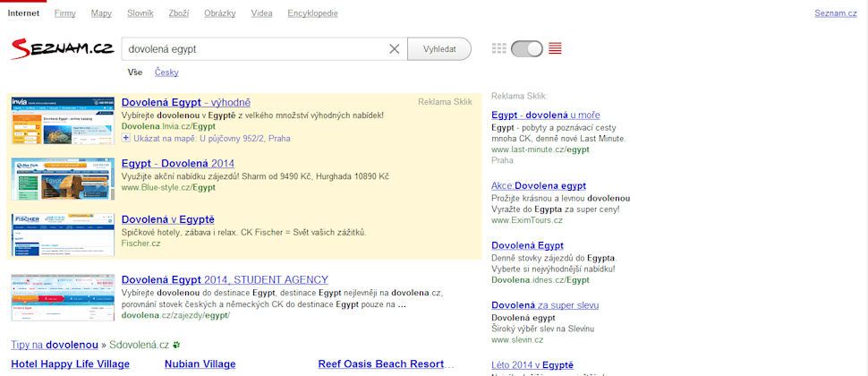Toggle the results layout switch
The image size is (868, 376).
[527, 48]
